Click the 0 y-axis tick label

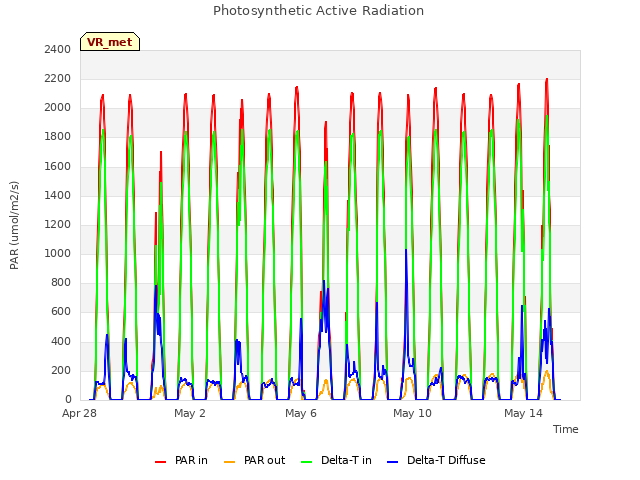[x=68, y=400]
